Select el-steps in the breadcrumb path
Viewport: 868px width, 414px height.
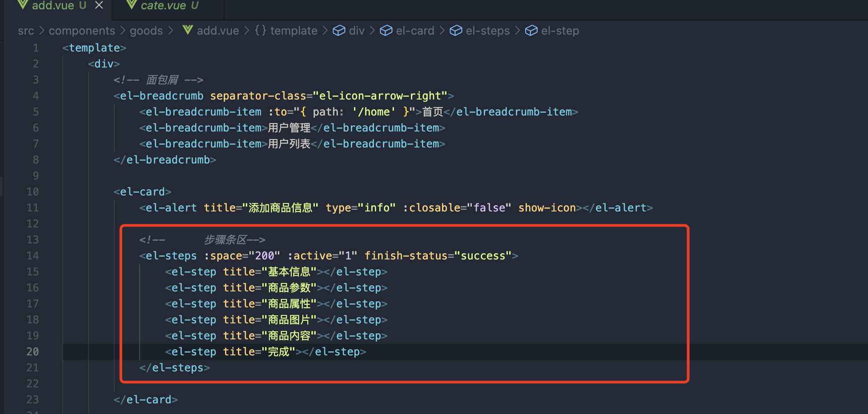[487, 30]
